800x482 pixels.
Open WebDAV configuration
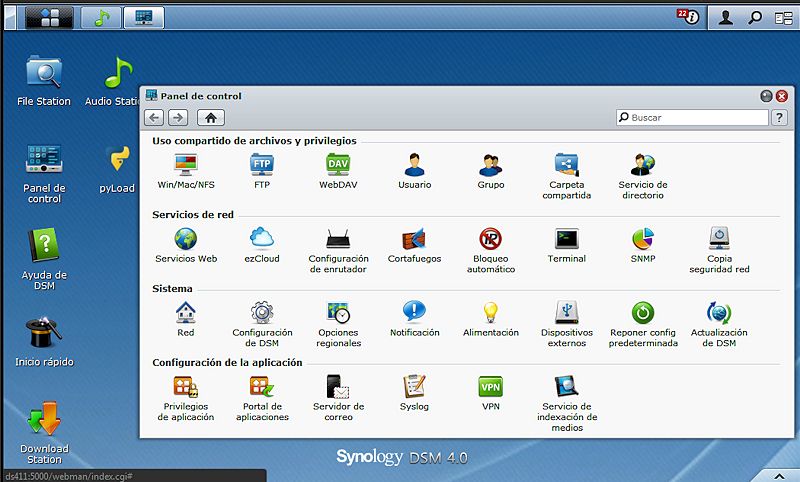tap(338, 171)
